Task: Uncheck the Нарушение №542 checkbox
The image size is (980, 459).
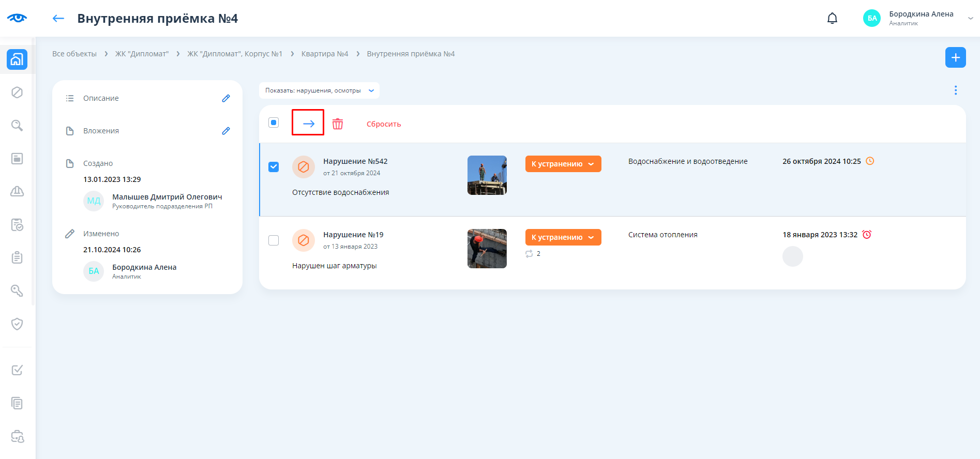Action: [x=274, y=167]
